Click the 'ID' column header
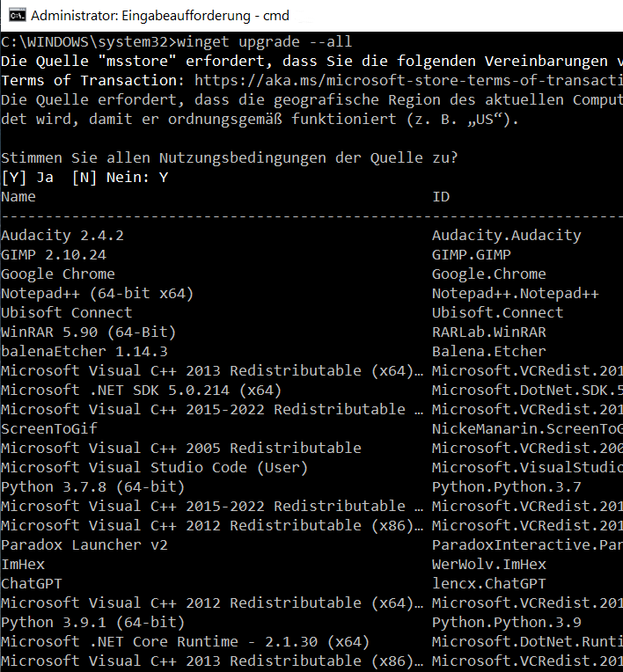The height and width of the screenshot is (672, 623). click(x=441, y=197)
